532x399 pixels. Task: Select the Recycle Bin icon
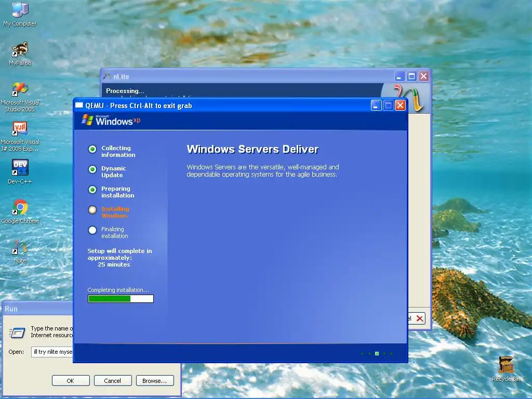coord(506,369)
